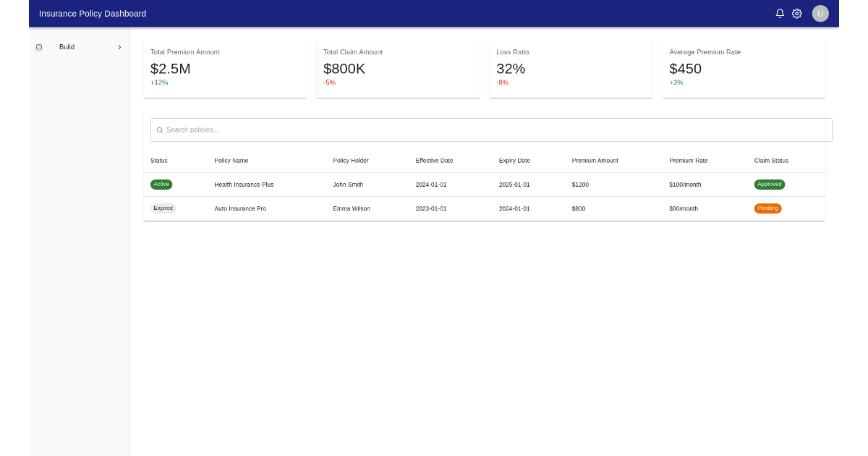Click the Build database icon in sidebar

pos(39,47)
